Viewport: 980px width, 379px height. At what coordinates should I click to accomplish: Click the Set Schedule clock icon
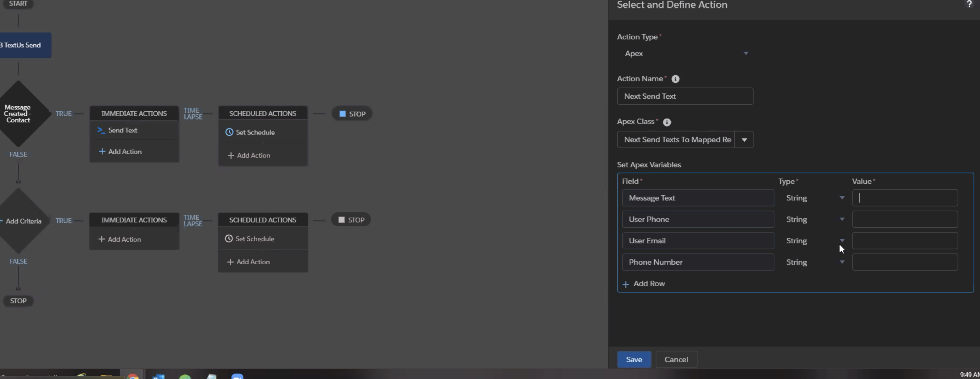pyautogui.click(x=230, y=132)
